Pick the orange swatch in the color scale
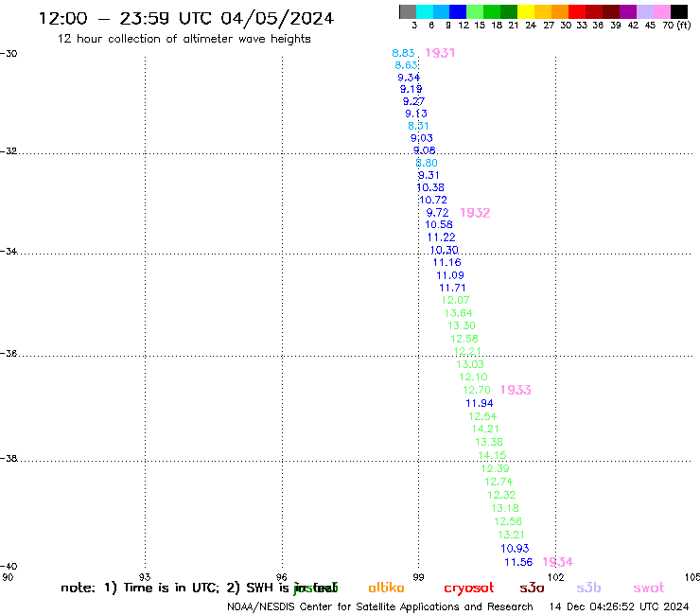The height and width of the screenshot is (615, 700). 560,11
